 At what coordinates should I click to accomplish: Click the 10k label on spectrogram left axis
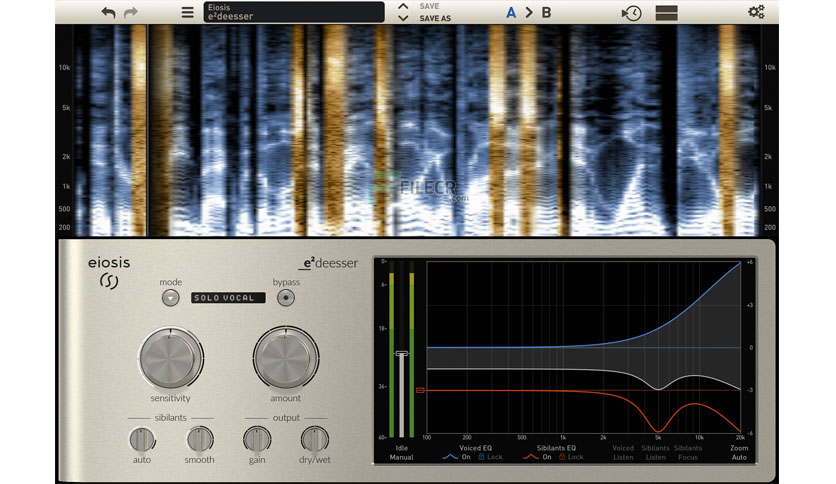(64, 68)
